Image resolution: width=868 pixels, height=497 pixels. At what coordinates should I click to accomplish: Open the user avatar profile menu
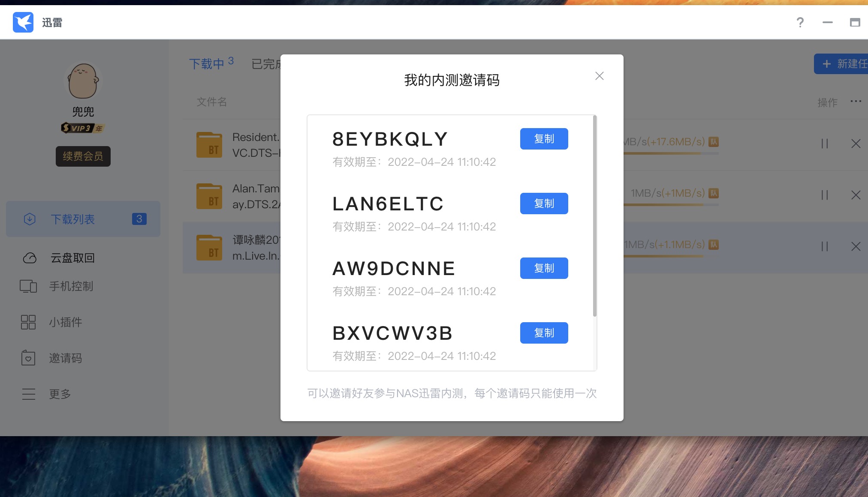coord(83,81)
